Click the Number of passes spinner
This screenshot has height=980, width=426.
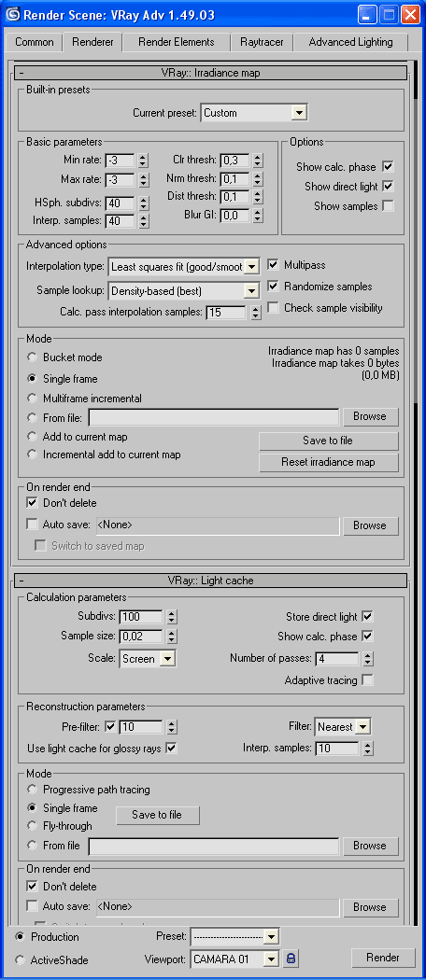(368, 659)
